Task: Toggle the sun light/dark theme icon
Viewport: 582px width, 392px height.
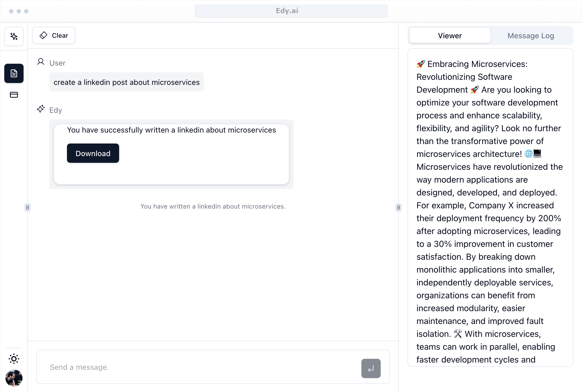Action: [x=14, y=359]
